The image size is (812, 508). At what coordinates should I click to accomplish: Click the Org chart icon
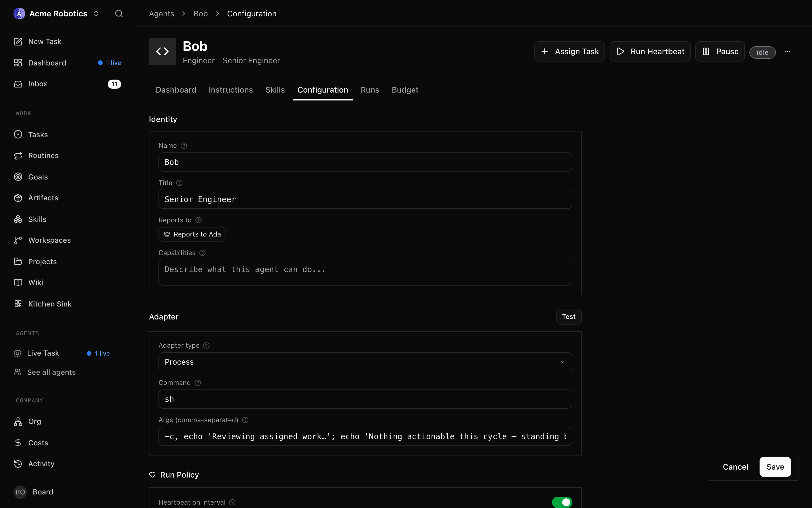(x=18, y=421)
